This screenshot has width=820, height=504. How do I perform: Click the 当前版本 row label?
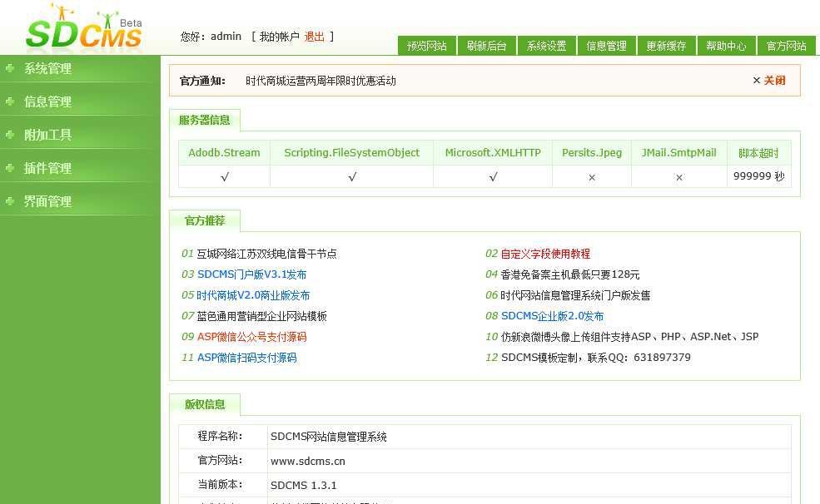[x=220, y=485]
